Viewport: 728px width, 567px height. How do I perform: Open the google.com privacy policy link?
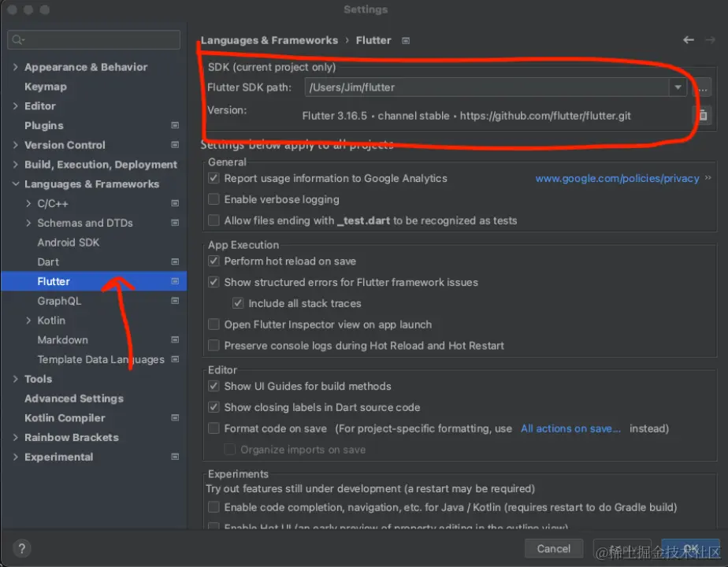coord(617,178)
